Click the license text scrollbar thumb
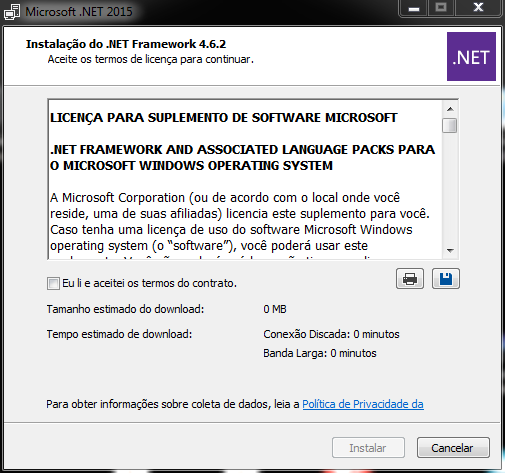 [x=450, y=126]
